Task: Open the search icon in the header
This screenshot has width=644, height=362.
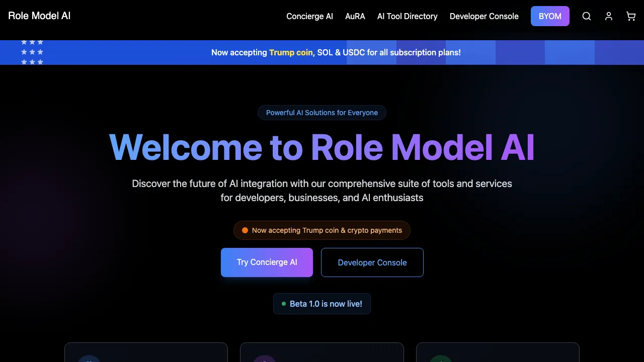Action: (x=587, y=16)
